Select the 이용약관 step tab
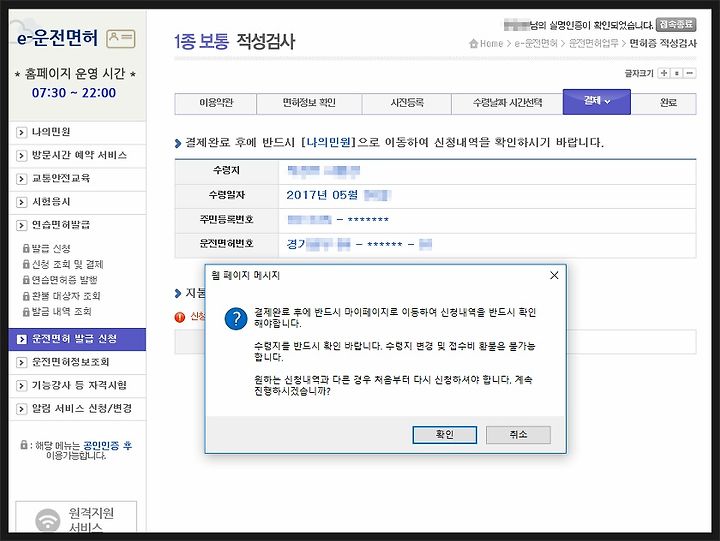The height and width of the screenshot is (541, 720). [216, 103]
